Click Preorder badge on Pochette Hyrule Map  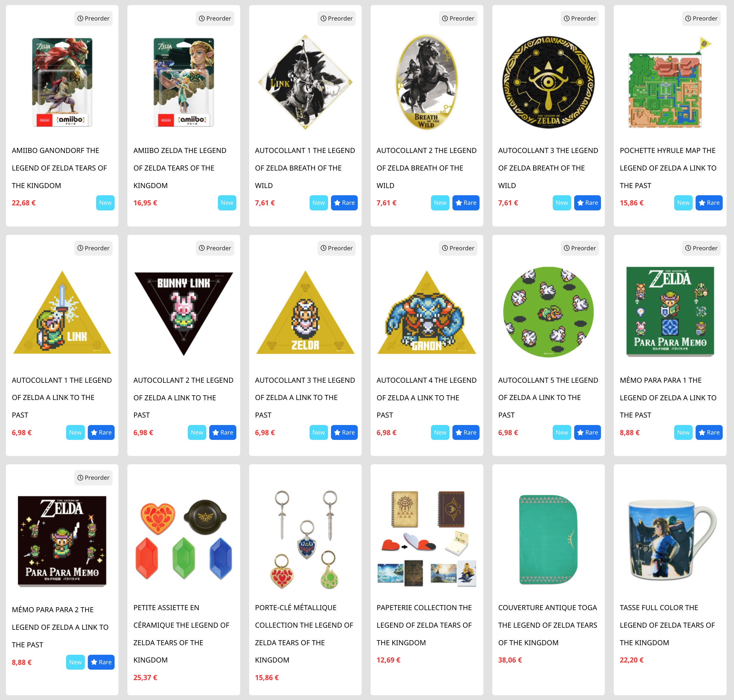701,18
